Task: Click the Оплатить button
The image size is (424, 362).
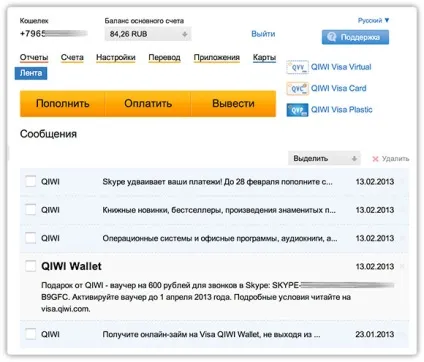Action: point(148,104)
